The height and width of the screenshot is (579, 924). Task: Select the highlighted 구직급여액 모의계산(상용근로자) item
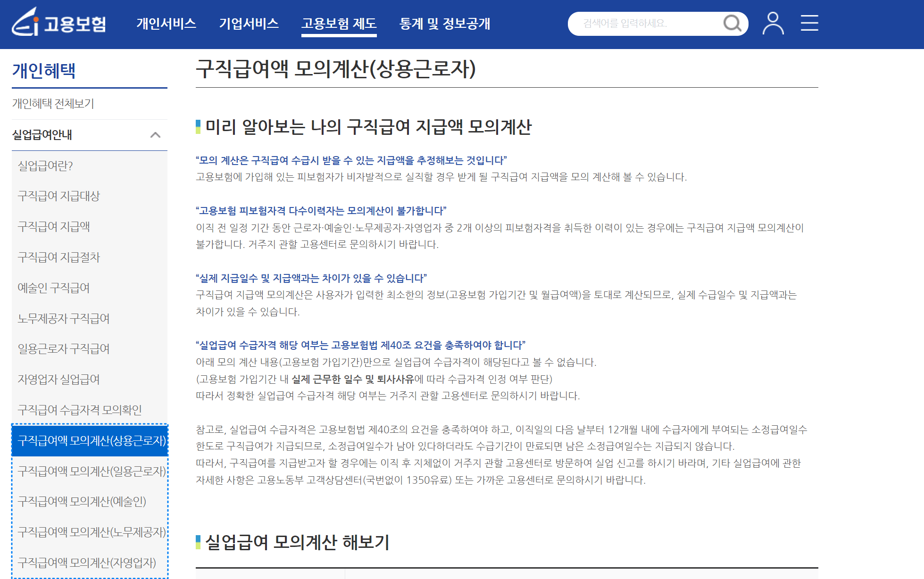pyautogui.click(x=92, y=440)
